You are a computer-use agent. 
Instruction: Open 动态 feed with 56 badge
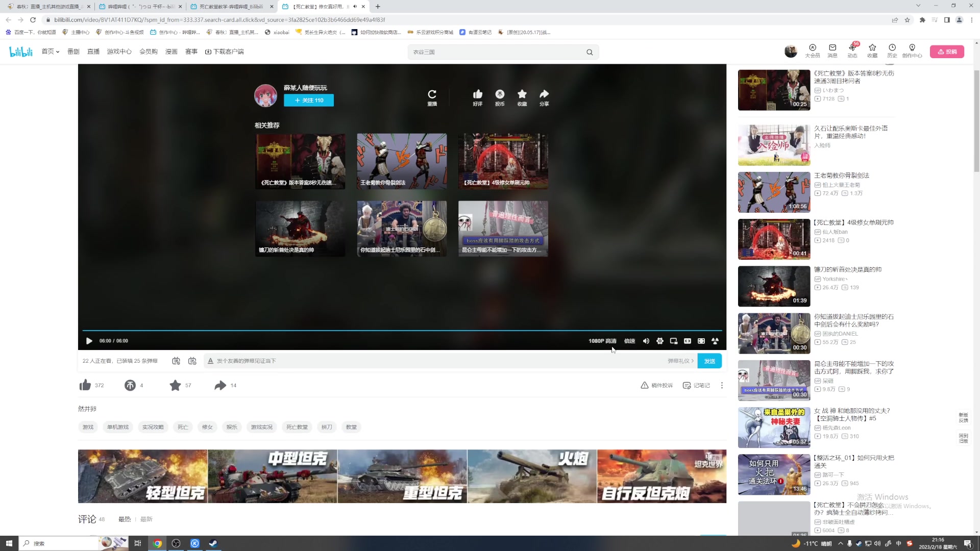[852, 51]
